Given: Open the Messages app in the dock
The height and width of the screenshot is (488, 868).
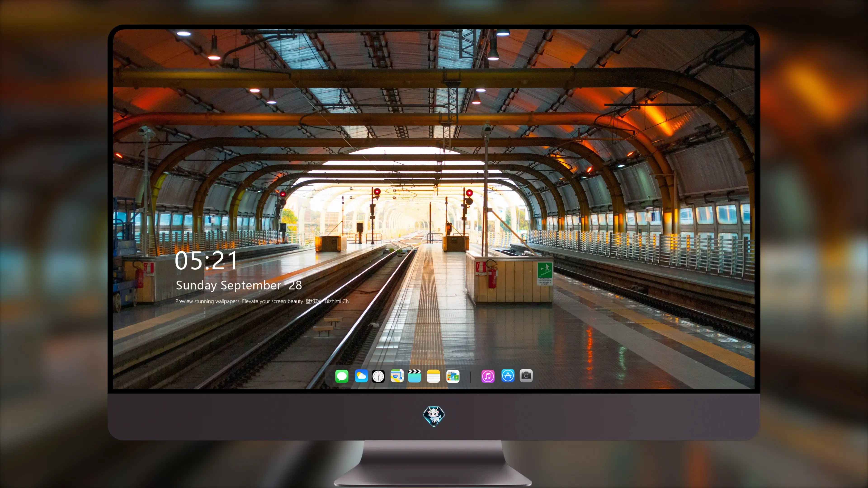Looking at the screenshot, I should 342,376.
